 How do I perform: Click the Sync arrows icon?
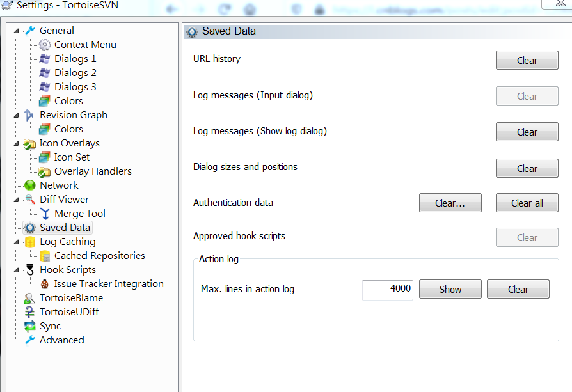[29, 326]
